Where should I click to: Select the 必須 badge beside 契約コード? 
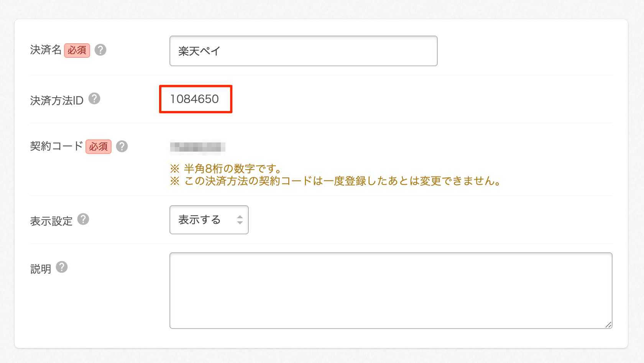98,147
